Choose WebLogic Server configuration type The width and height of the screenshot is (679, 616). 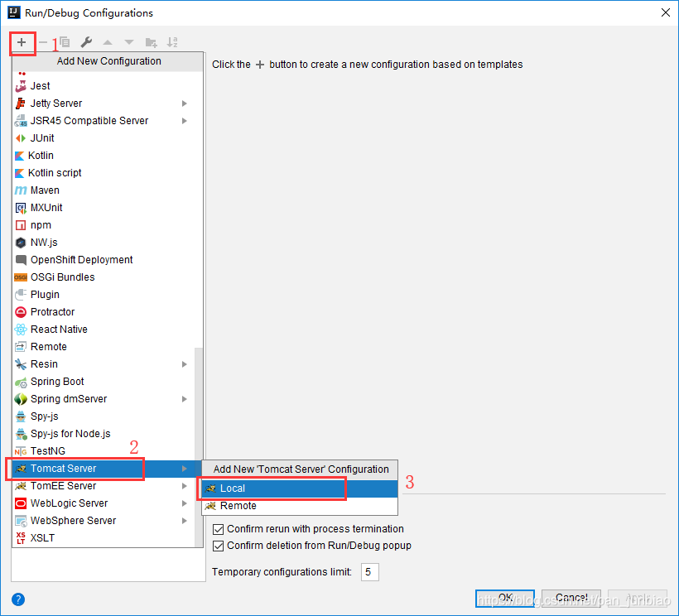103,503
